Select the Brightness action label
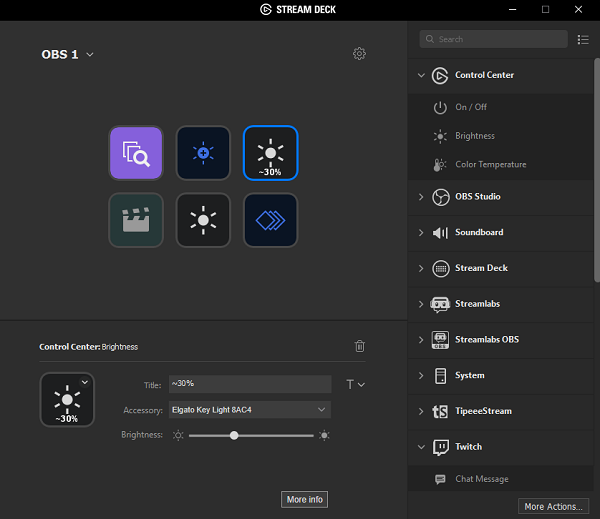Screen dimensions: 600x519 point(475,136)
